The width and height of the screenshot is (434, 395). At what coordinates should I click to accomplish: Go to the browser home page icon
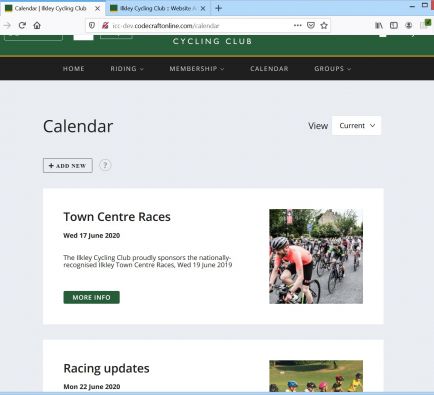(37, 25)
